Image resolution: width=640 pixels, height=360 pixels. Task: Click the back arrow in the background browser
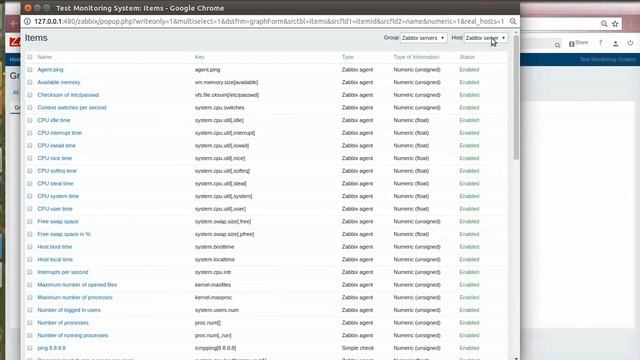(x=13, y=24)
